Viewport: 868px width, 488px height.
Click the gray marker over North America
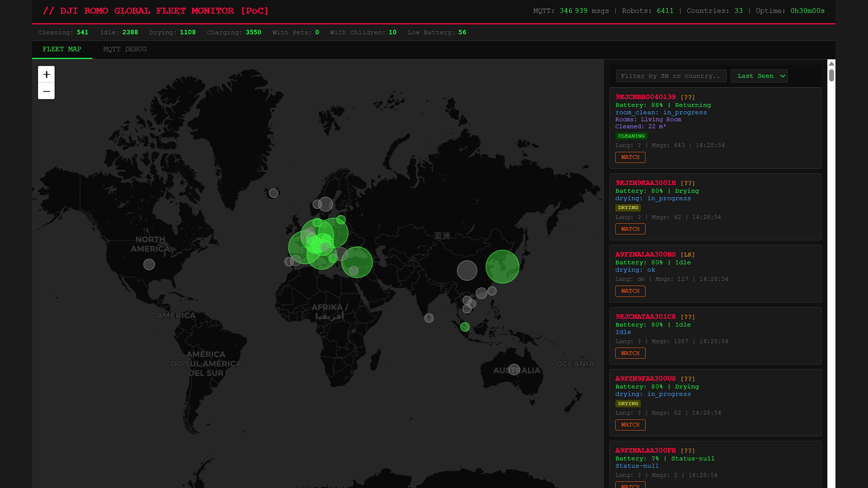pos(149,264)
